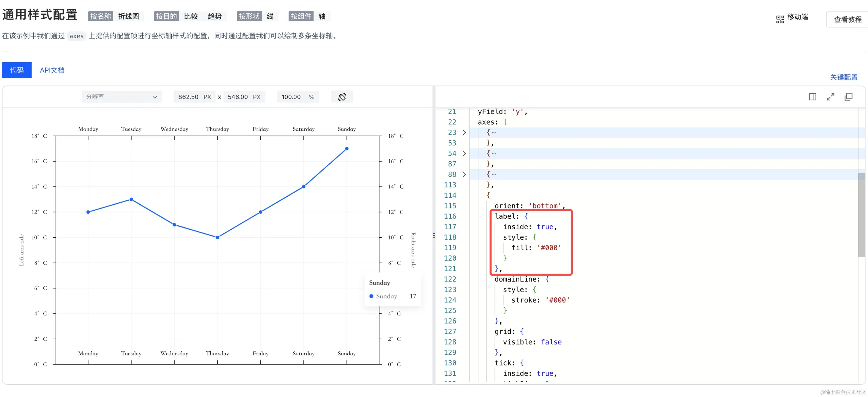Viewport: 868px width, 397px height.
Task: Open the 分辨率 resolution dropdown
Action: (x=121, y=97)
